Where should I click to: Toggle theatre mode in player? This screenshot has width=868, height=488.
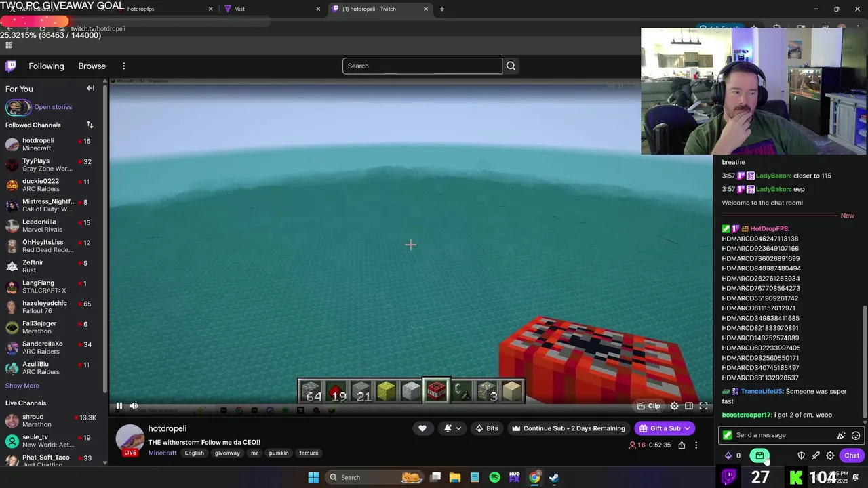point(688,406)
